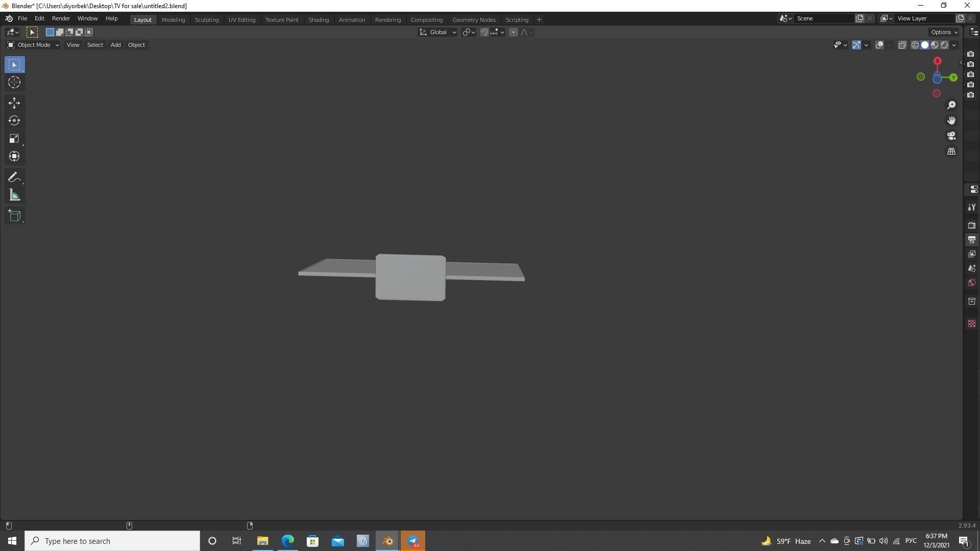Switch to the Modeling workspace tab
This screenshot has height=551, width=980.
tap(173, 19)
